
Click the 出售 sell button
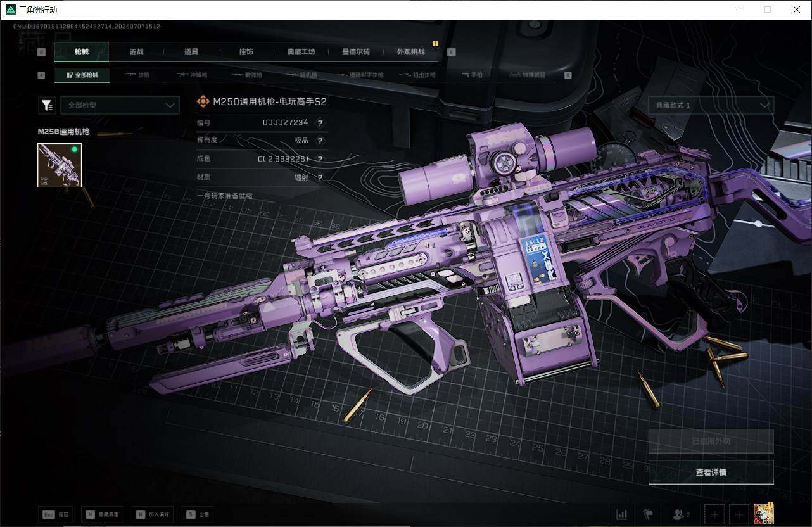198,515
